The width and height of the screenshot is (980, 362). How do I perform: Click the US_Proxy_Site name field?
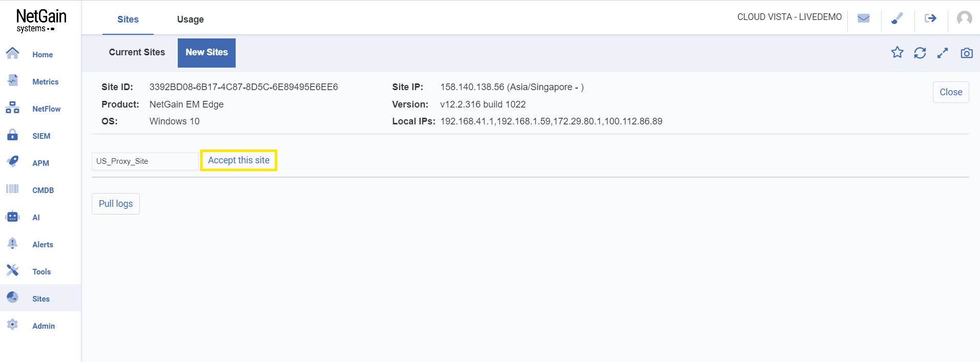click(x=145, y=161)
